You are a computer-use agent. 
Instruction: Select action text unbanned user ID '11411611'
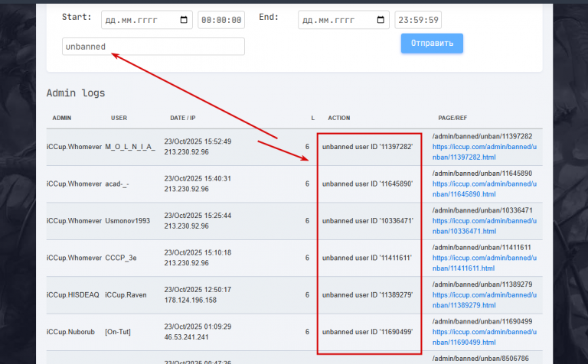click(x=367, y=258)
